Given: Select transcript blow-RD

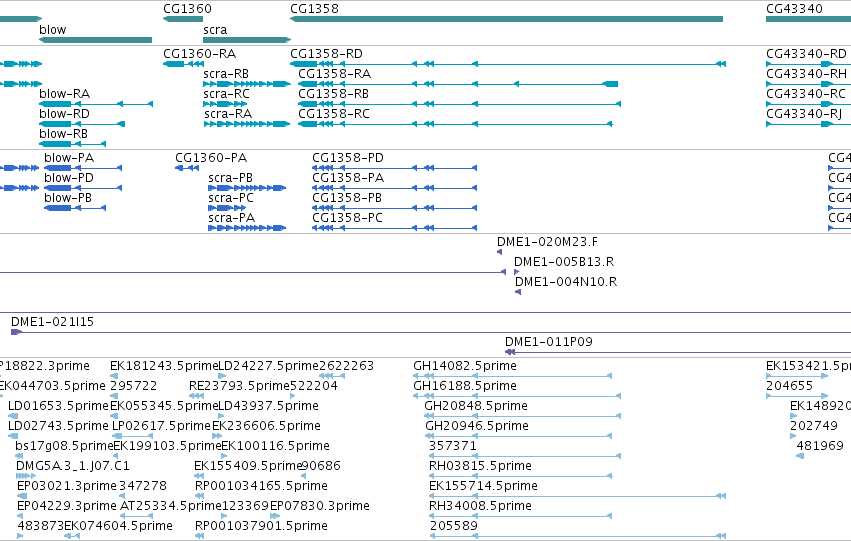Looking at the screenshot, I should [x=82, y=124].
